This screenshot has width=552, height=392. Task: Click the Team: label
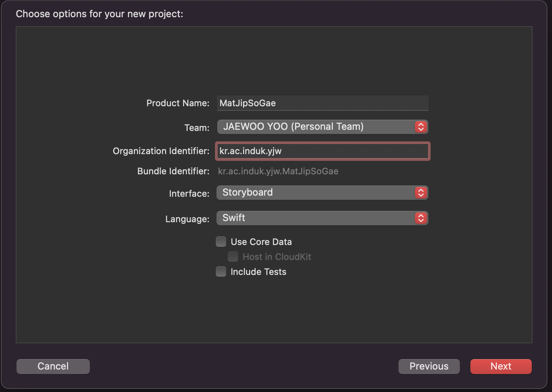click(197, 128)
